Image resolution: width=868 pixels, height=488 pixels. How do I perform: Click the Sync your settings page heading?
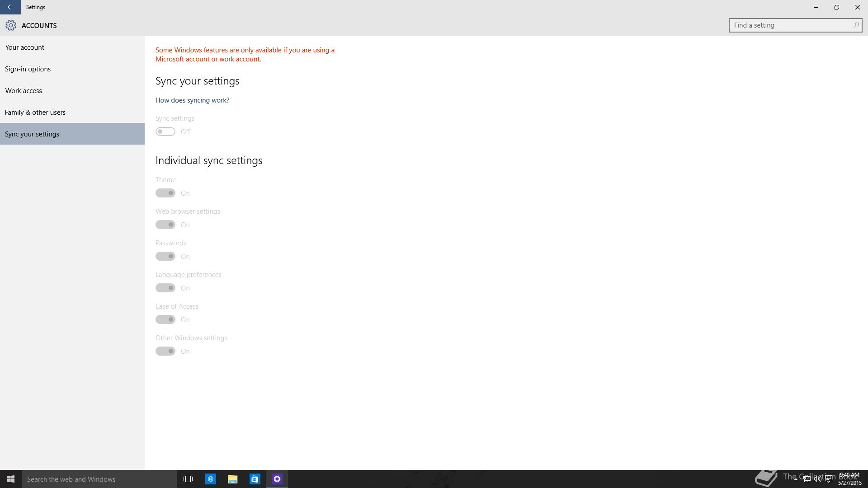coord(198,81)
